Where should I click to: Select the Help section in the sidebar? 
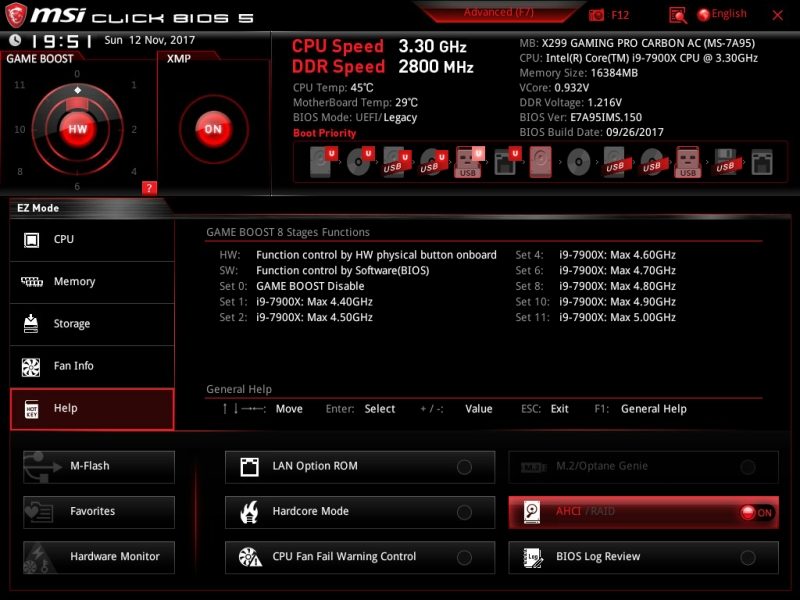(92, 409)
